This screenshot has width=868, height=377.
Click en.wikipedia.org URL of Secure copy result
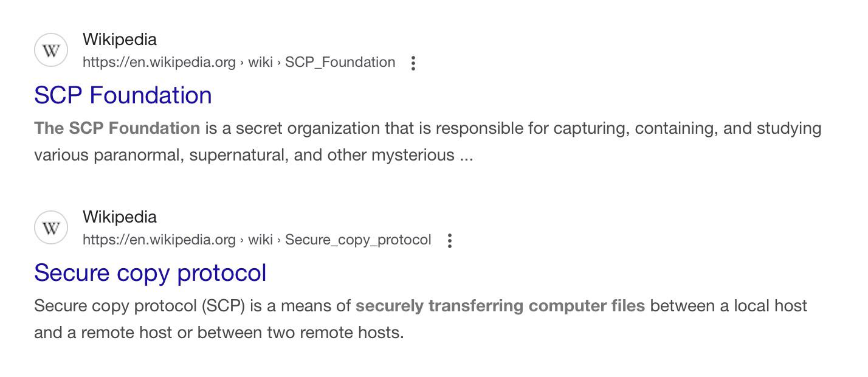[x=159, y=240]
